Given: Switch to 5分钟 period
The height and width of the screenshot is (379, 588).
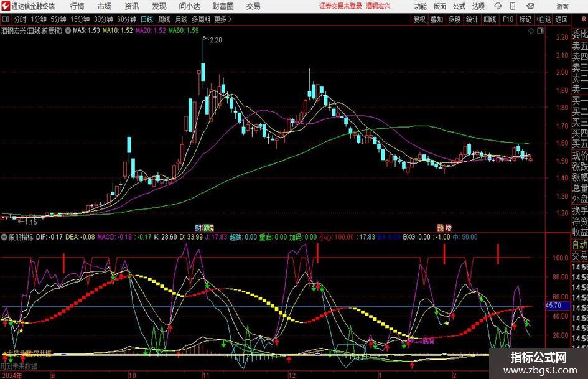Looking at the screenshot, I should point(58,19).
